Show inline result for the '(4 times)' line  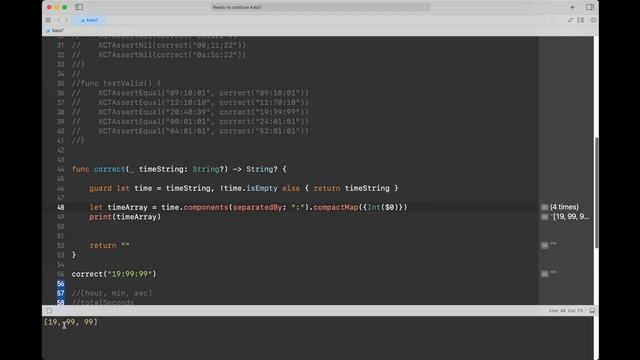pos(544,207)
